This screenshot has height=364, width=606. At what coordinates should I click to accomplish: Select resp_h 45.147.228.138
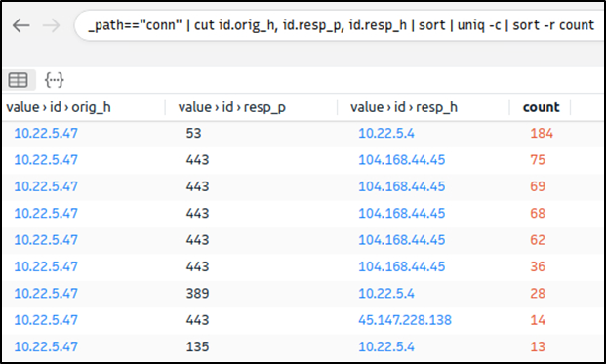point(405,320)
